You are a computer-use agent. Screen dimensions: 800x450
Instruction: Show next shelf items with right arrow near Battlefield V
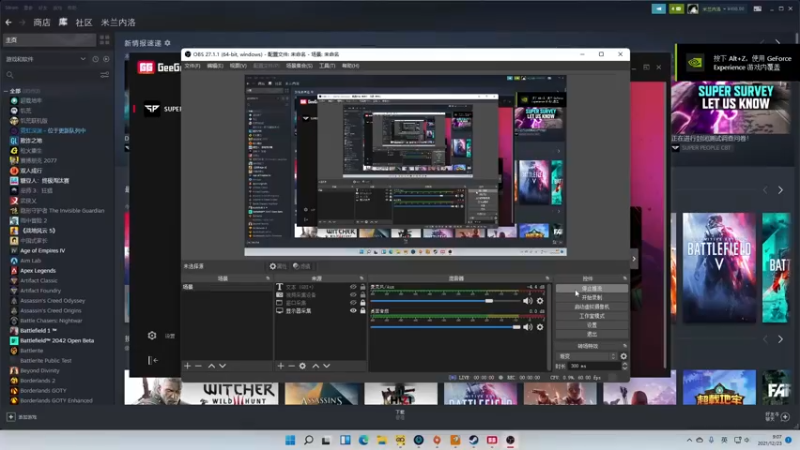click(780, 190)
